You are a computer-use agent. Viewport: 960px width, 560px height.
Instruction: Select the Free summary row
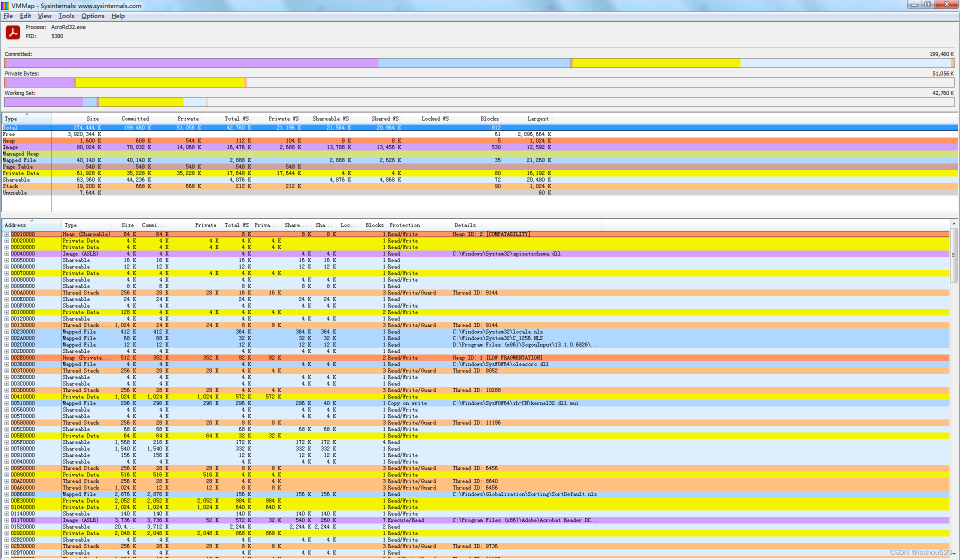[479, 134]
